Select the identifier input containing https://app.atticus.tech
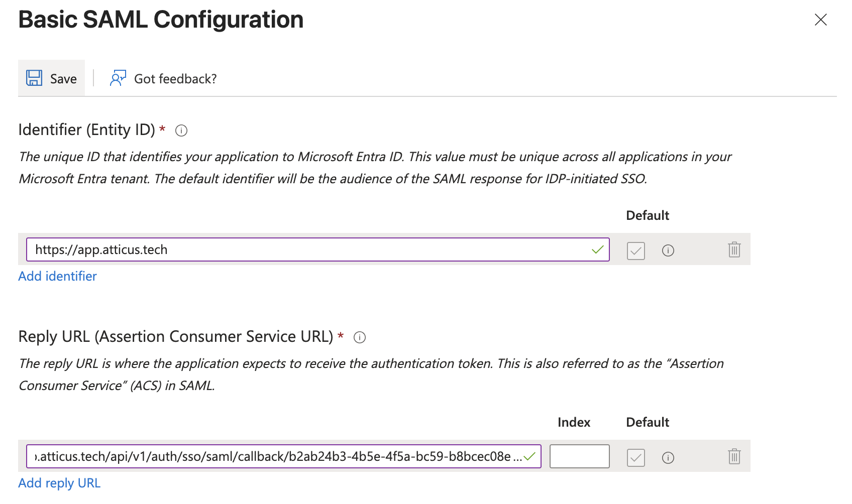Screen dimensions: 852x504 coord(251,249)
